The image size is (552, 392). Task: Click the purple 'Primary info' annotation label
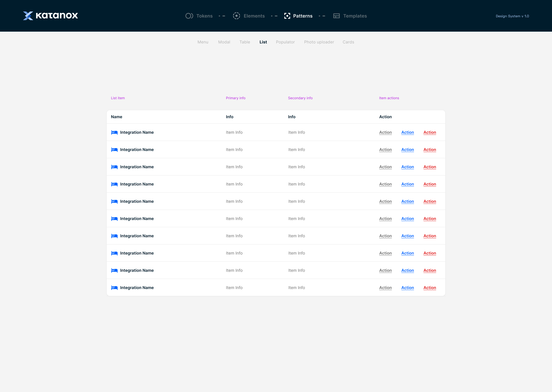click(235, 98)
